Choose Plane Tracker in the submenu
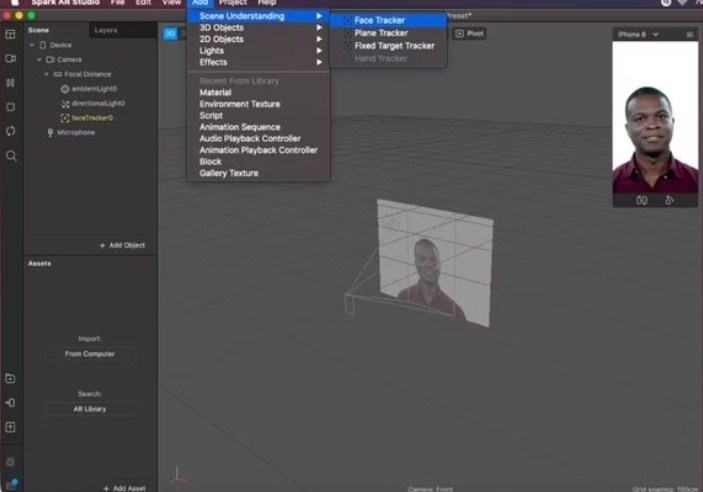Viewport: 703px width, 492px height. (381, 33)
